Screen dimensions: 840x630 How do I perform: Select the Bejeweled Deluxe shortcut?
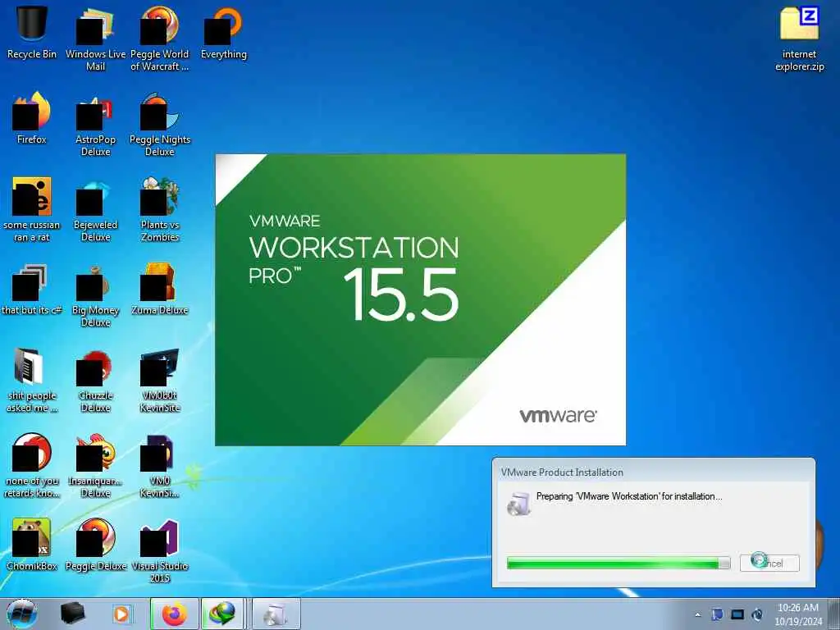pos(95,209)
